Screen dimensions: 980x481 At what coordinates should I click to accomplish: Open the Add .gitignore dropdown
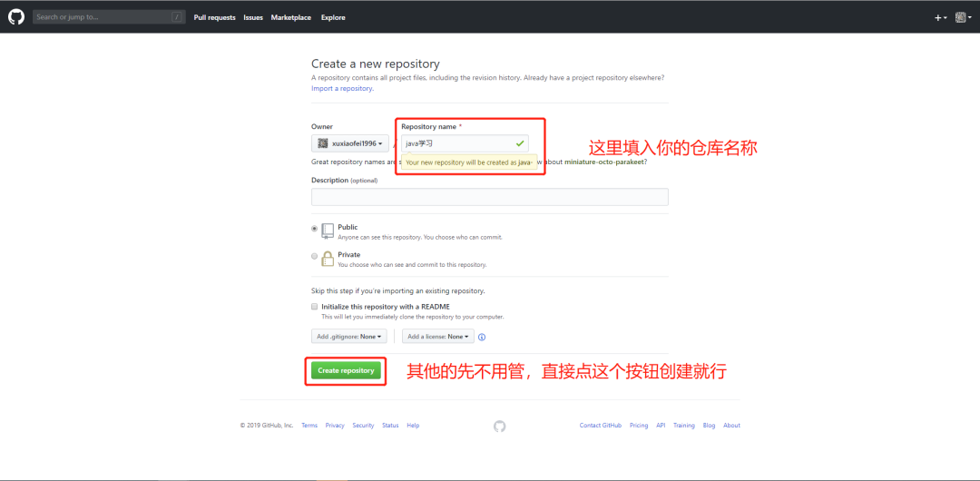(349, 337)
